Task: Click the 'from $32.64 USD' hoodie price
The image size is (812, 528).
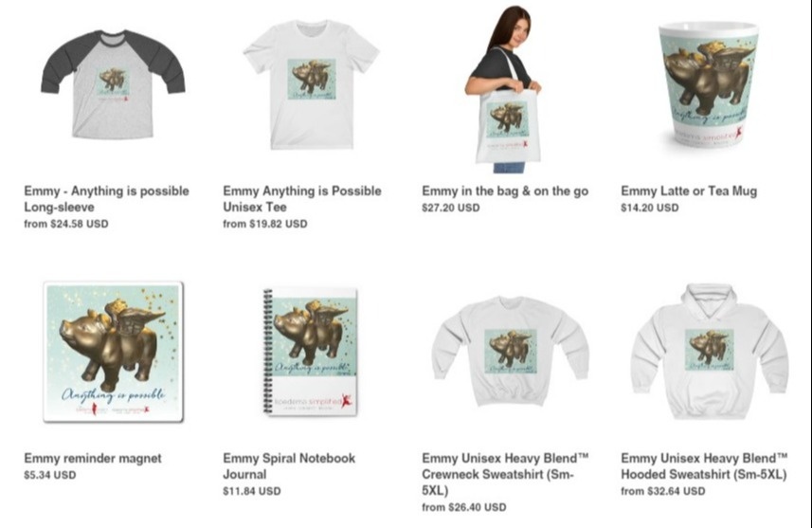Action: coord(663,491)
